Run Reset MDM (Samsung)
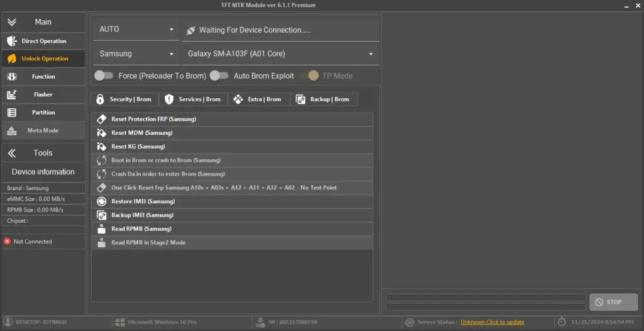 tap(233, 133)
